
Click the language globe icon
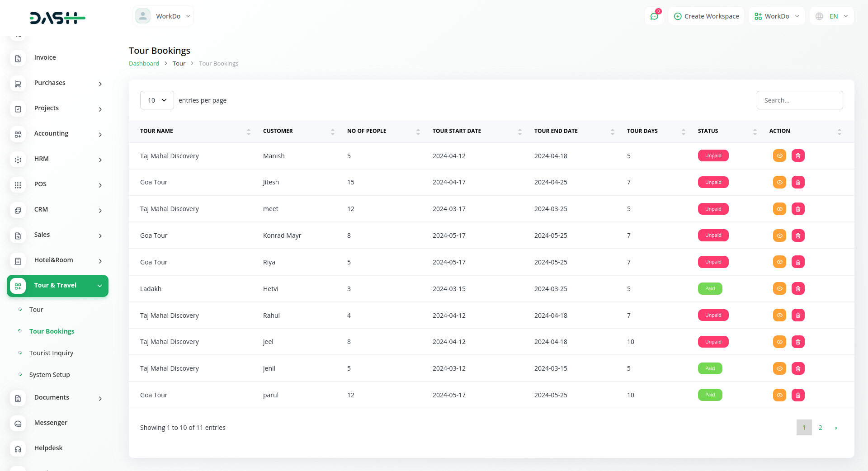(x=819, y=16)
